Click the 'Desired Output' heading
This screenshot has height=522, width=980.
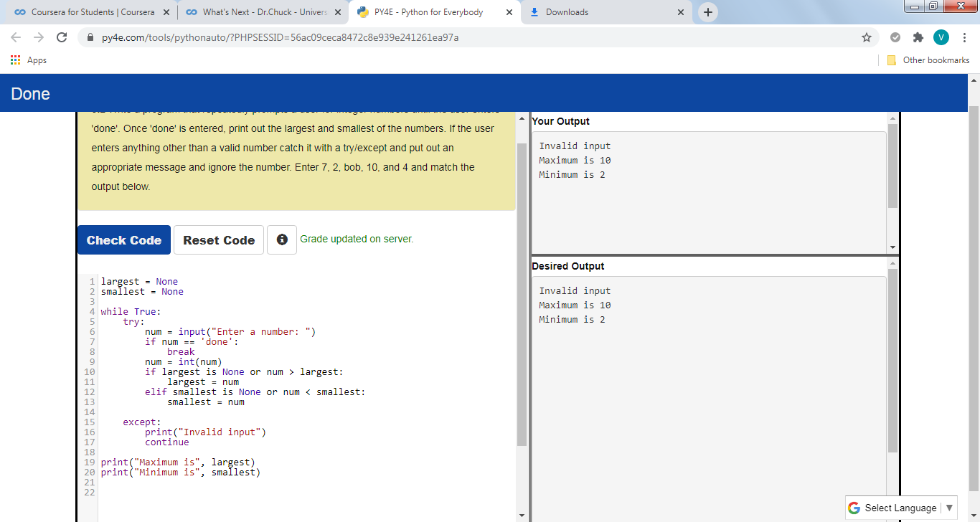click(568, 266)
